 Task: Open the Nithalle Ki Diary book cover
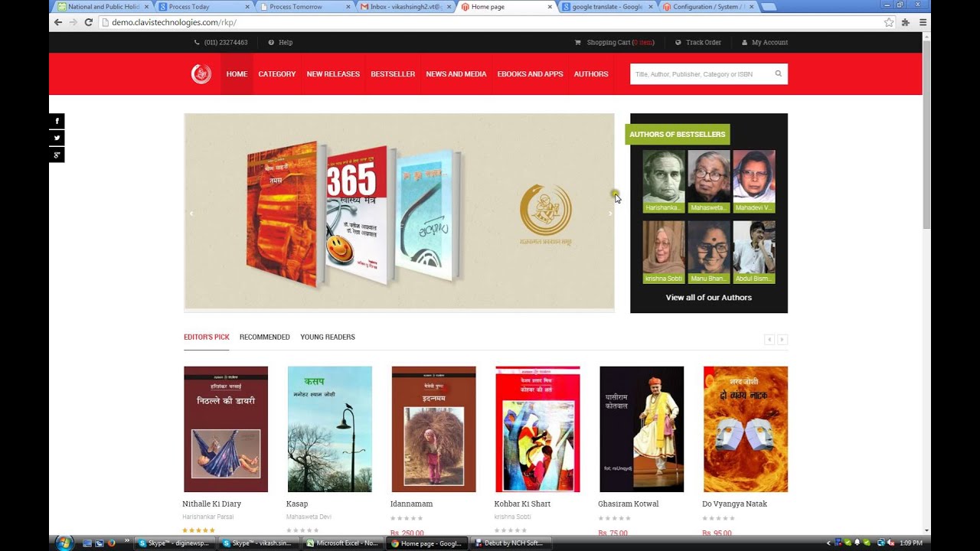(x=226, y=429)
